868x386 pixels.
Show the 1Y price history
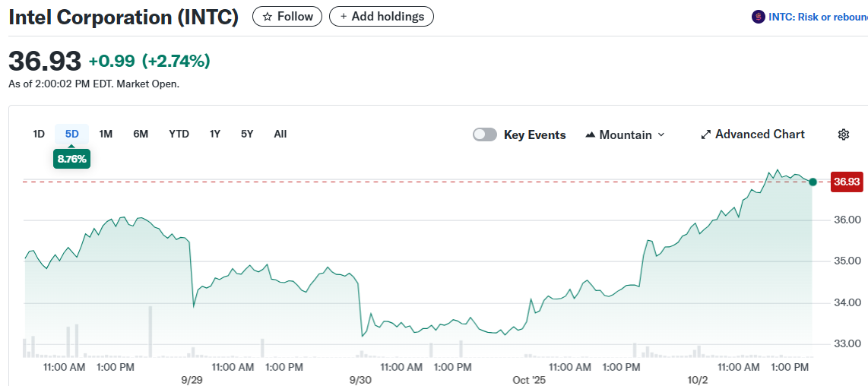[x=215, y=134]
